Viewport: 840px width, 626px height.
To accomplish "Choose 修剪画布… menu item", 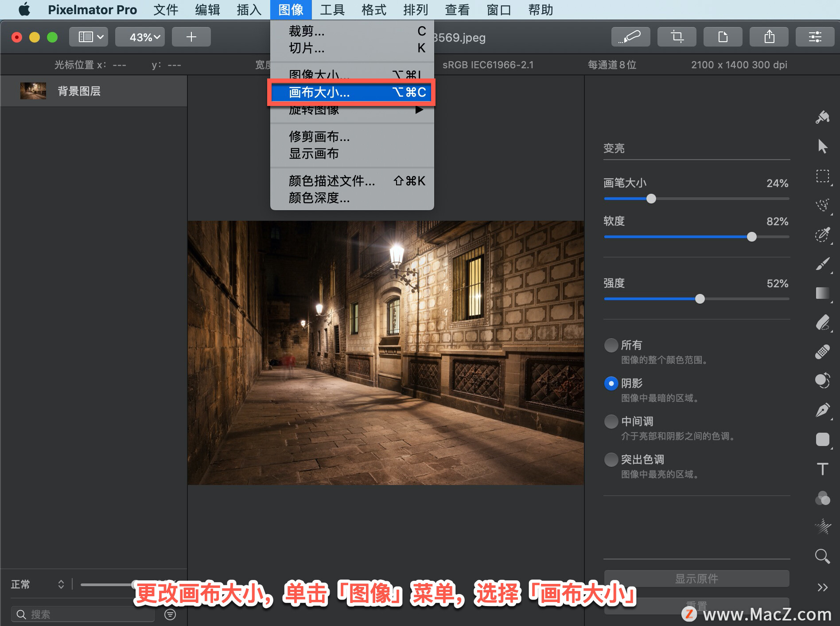I will (x=352, y=137).
